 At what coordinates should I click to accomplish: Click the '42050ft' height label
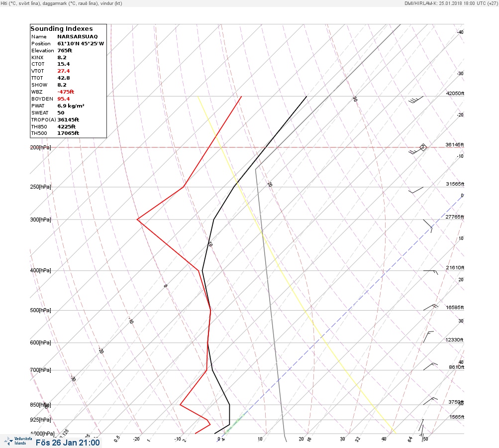455,93
